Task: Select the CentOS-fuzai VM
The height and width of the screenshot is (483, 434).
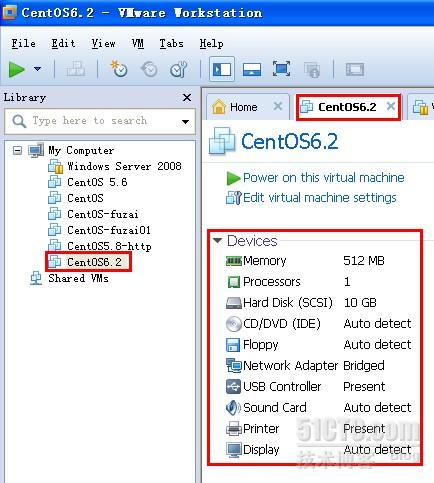Action: coord(103,214)
